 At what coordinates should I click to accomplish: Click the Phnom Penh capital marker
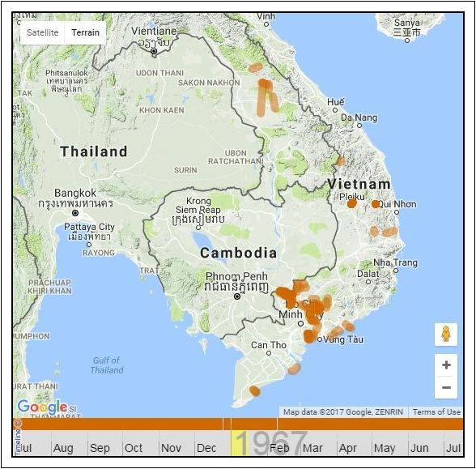click(x=237, y=296)
